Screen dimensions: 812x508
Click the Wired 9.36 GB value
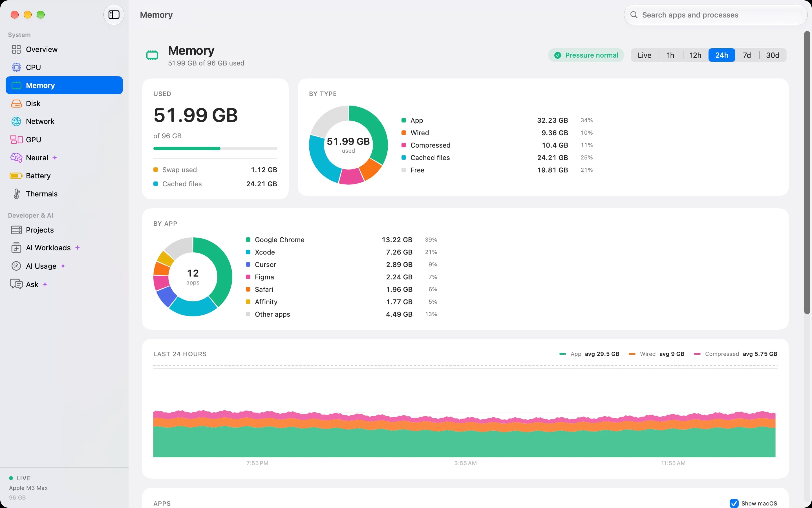(555, 133)
